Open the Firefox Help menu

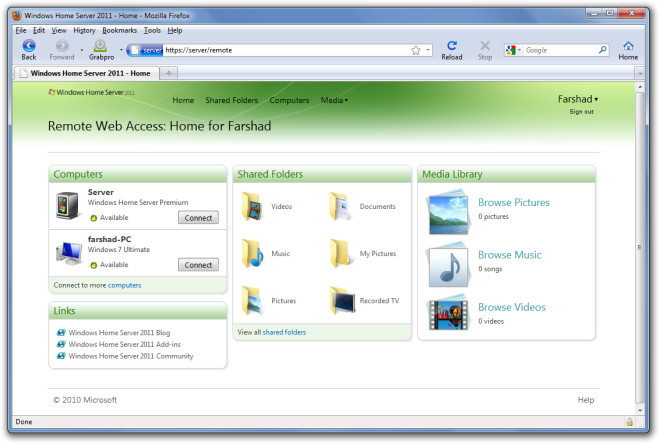pos(175,30)
